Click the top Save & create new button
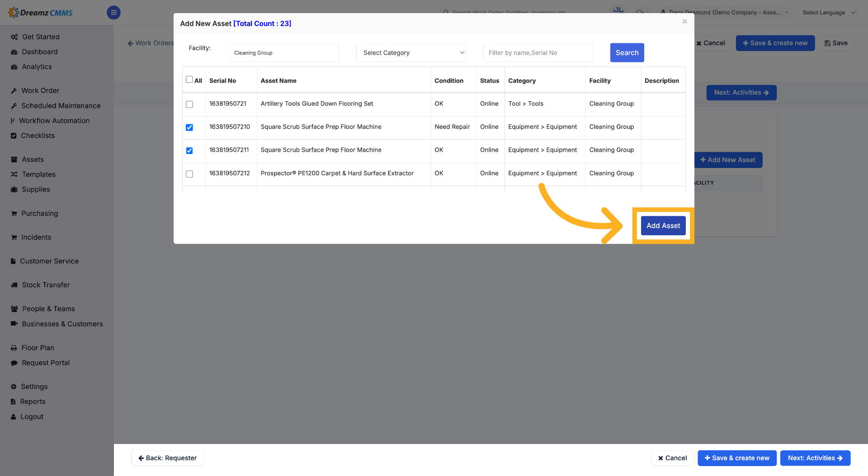The width and height of the screenshot is (868, 476). coord(775,43)
